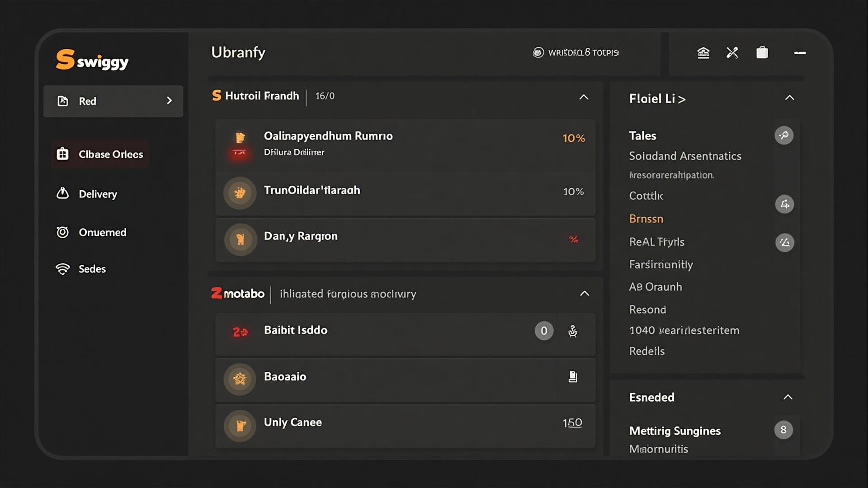Click the orange Brnssn link
Image resolution: width=868 pixels, height=488 pixels.
click(x=646, y=219)
